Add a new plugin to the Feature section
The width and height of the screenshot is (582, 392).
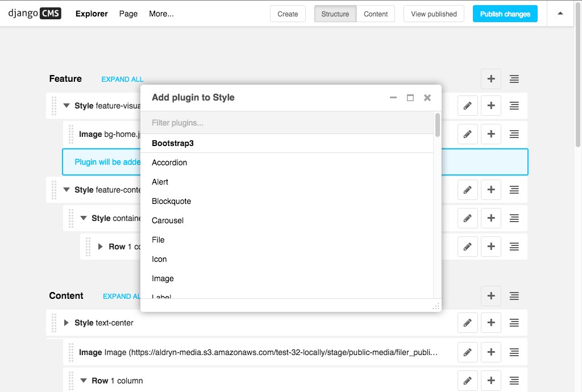pos(491,79)
